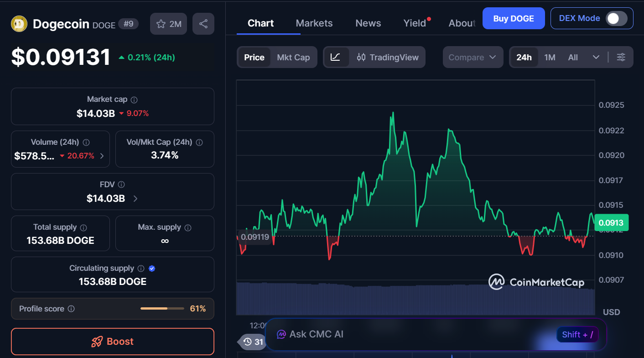Switch to the Markets tab
Image resolution: width=644 pixels, height=358 pixels.
point(314,23)
